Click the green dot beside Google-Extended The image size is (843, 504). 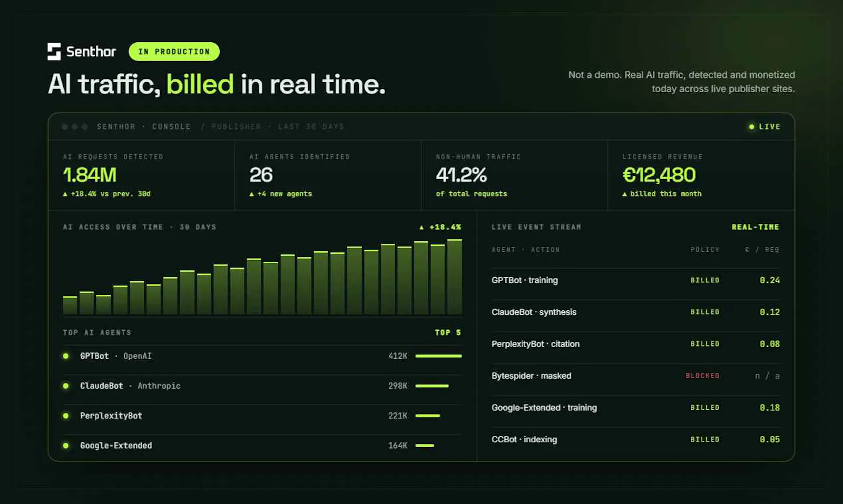point(66,446)
